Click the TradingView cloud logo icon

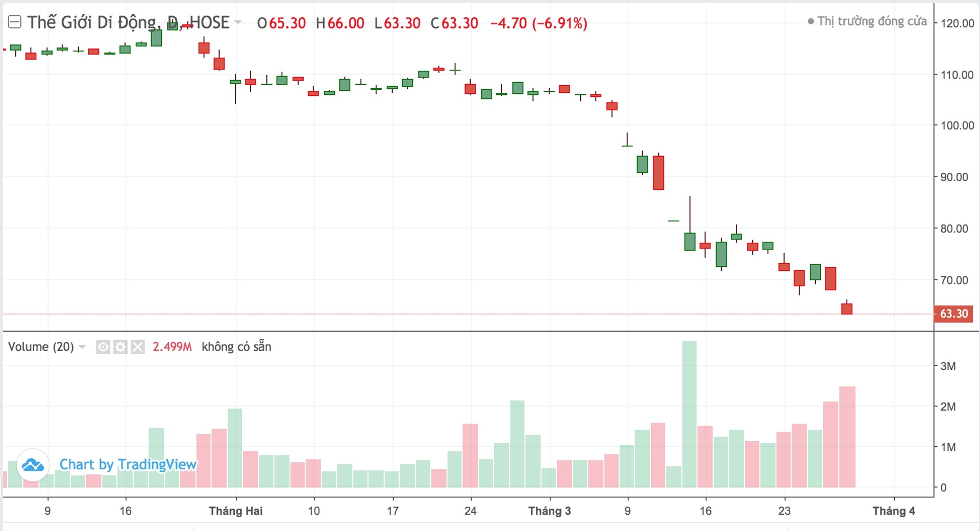coord(33,465)
